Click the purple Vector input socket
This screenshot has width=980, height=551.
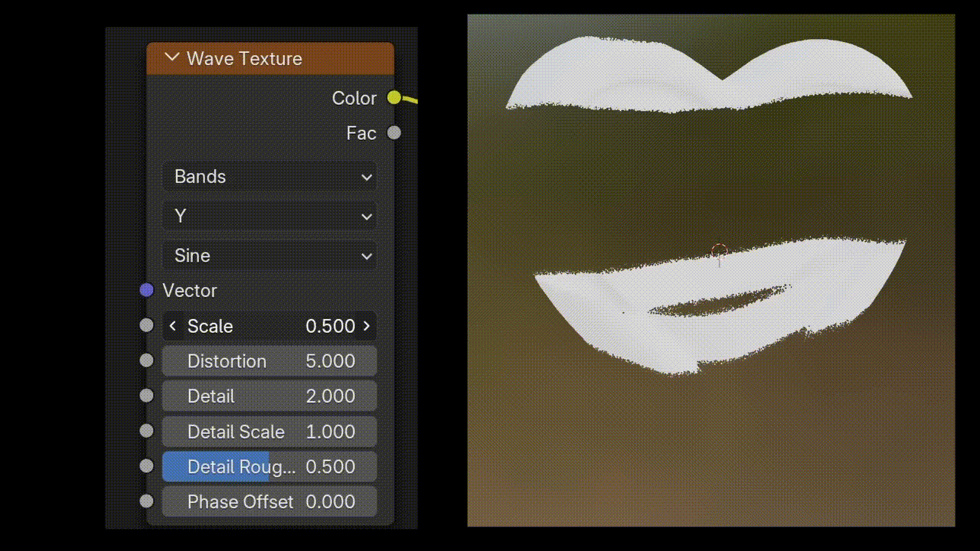point(147,290)
